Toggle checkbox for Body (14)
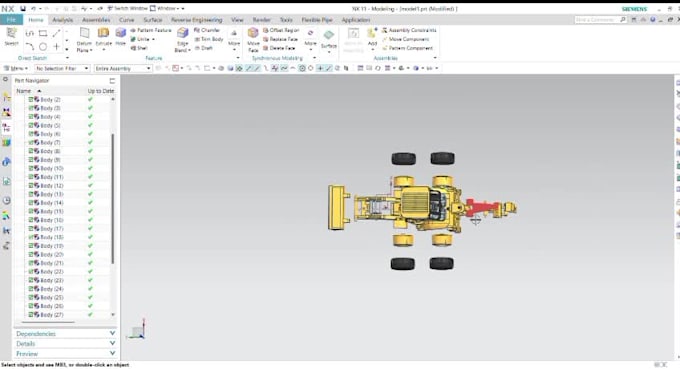This screenshot has height=369, width=680. point(31,202)
